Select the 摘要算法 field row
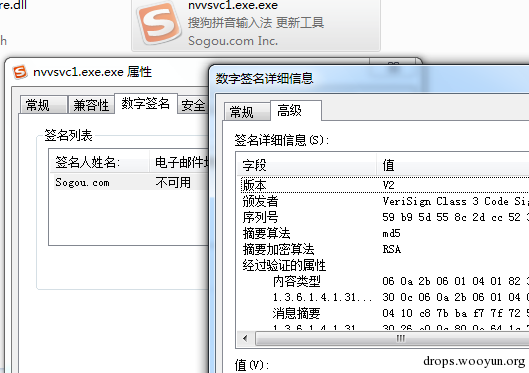This screenshot has height=373, width=529. tap(385, 233)
